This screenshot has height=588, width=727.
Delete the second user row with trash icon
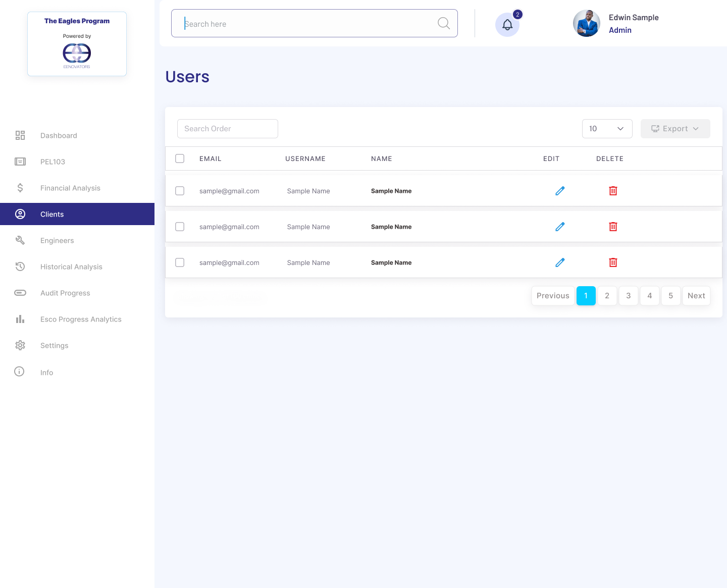[x=613, y=227]
